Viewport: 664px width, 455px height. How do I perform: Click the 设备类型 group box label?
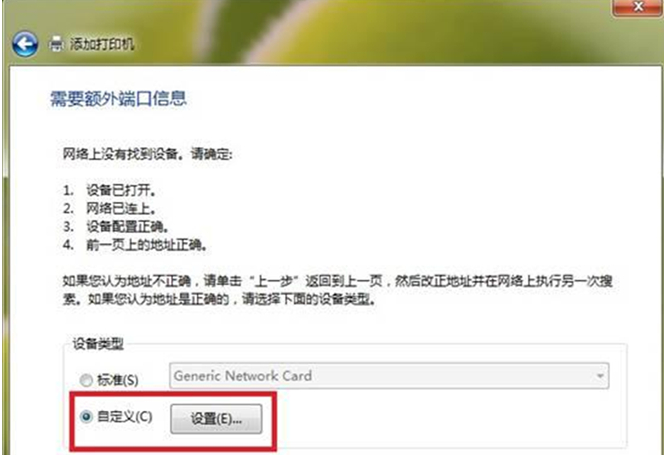click(98, 344)
